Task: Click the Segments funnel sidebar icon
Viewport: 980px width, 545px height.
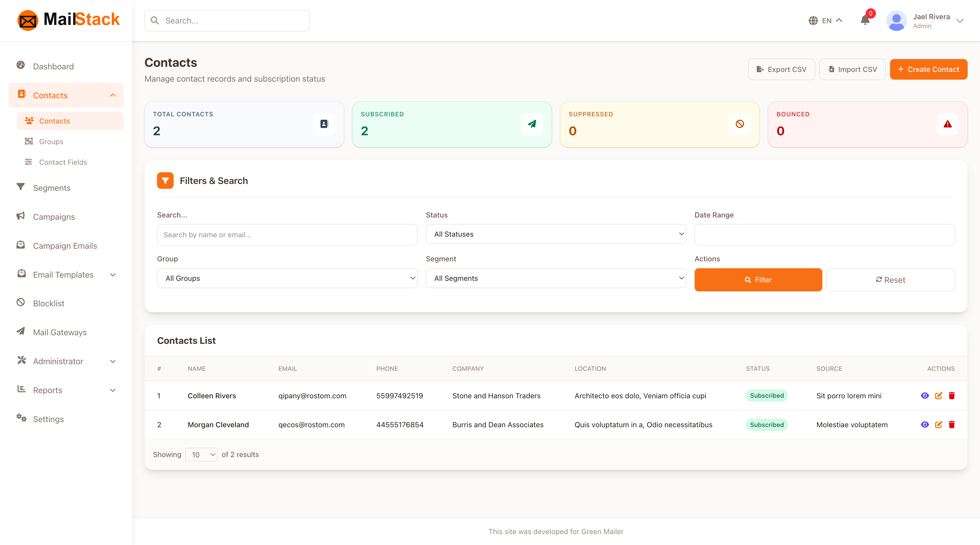Action: (x=21, y=187)
